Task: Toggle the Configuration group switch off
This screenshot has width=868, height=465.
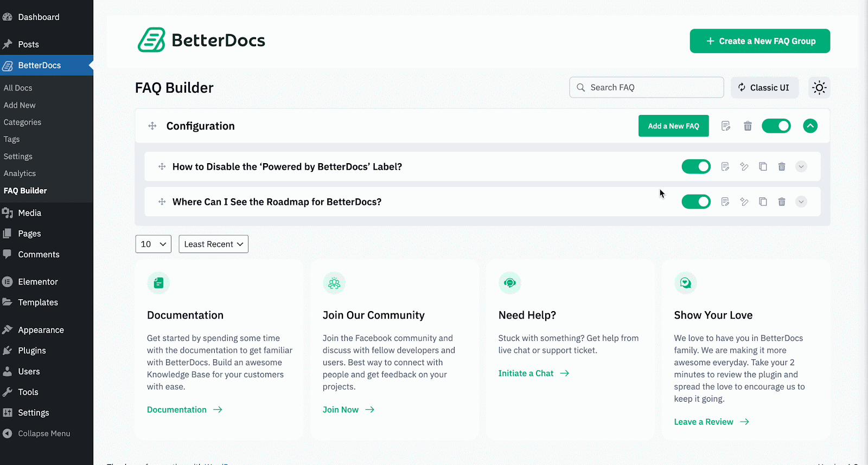Action: click(776, 126)
